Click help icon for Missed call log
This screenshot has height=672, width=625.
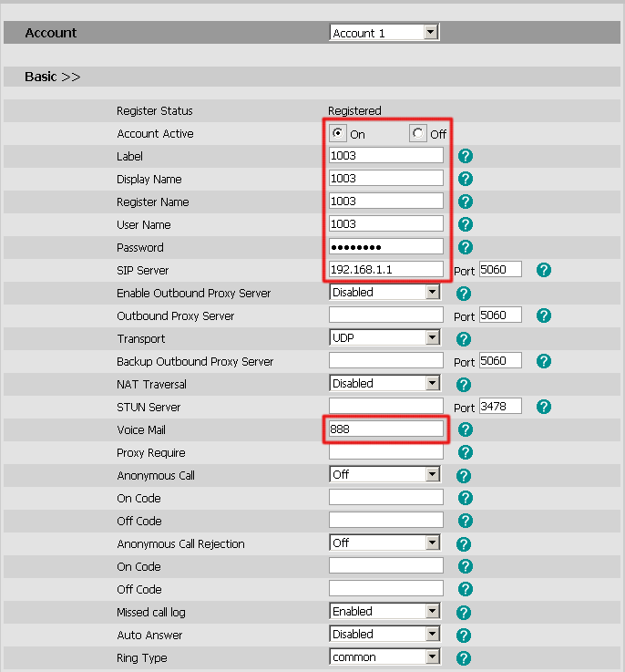point(464,613)
